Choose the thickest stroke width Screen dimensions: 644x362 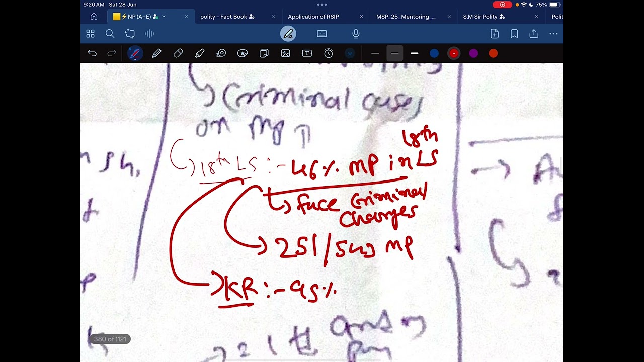[415, 53]
